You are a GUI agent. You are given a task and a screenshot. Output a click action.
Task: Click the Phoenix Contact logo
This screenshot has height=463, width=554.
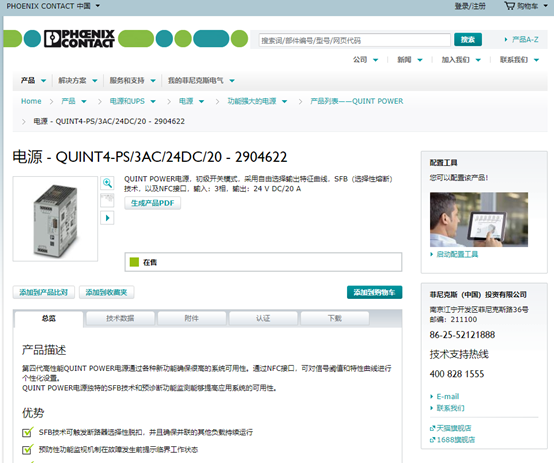coord(79,39)
